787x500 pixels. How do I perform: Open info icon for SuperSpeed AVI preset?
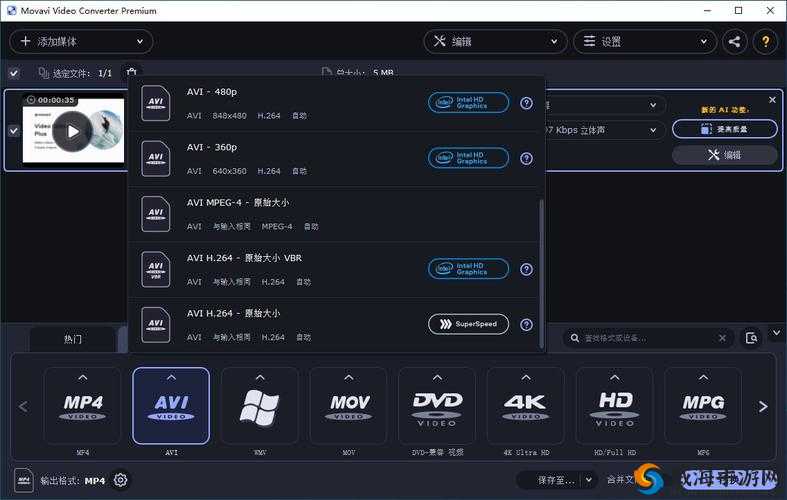tap(526, 325)
